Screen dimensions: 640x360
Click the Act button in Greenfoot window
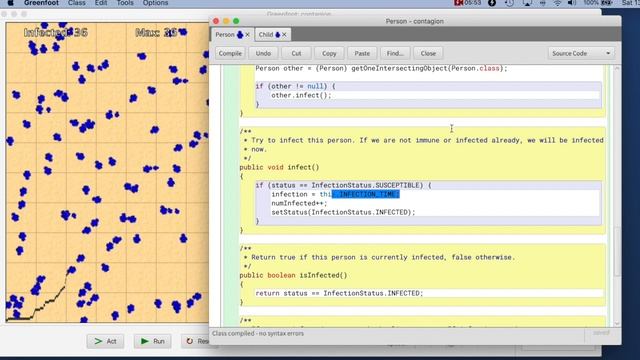click(x=105, y=341)
